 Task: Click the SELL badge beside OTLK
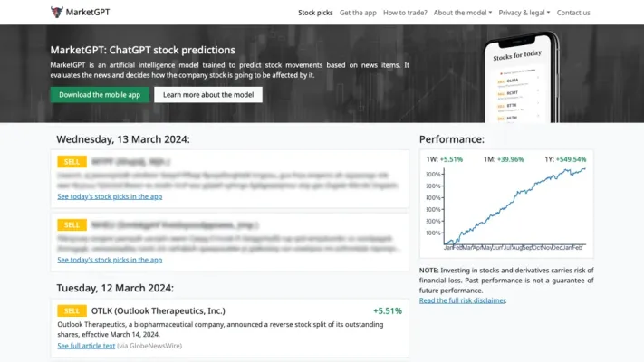(x=72, y=310)
